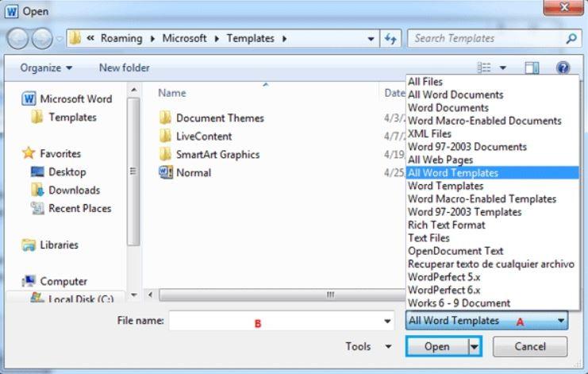Viewport: 588px width, 374px height.
Task: Select Libraries in navigation pane
Action: point(50,245)
